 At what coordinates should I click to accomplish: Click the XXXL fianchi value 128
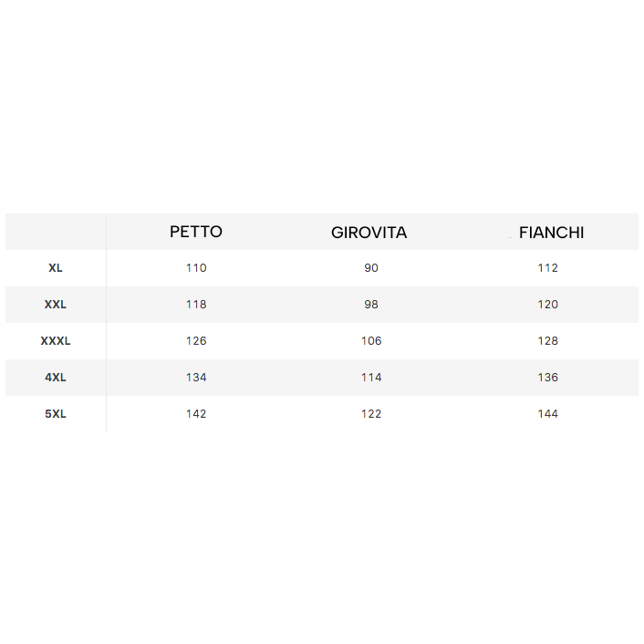point(548,341)
